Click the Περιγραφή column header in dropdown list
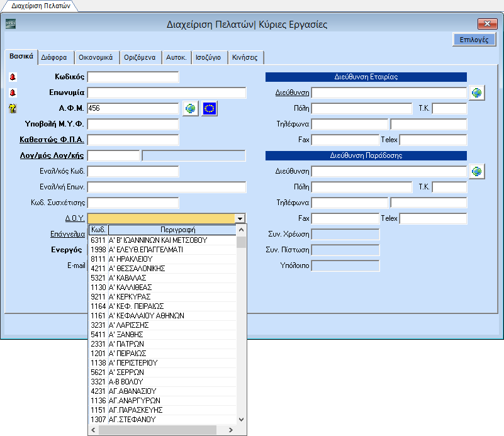 (172, 230)
